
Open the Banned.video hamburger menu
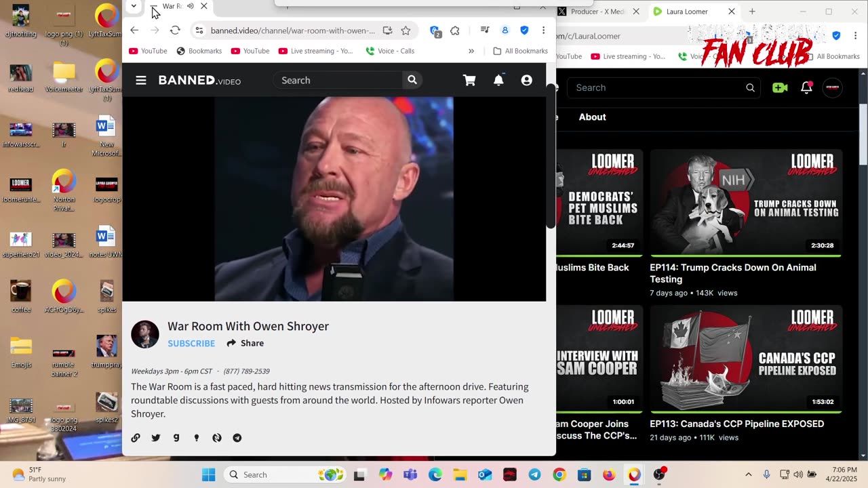coord(141,80)
